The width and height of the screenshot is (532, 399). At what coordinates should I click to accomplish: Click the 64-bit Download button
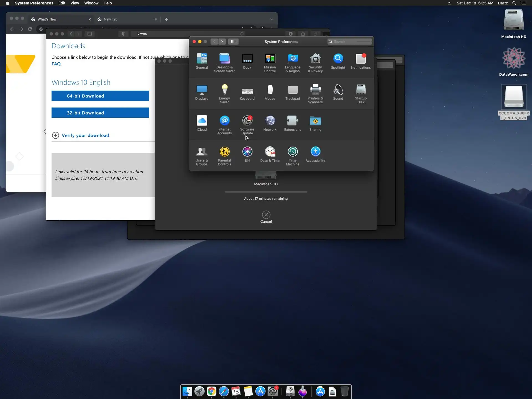point(100,96)
